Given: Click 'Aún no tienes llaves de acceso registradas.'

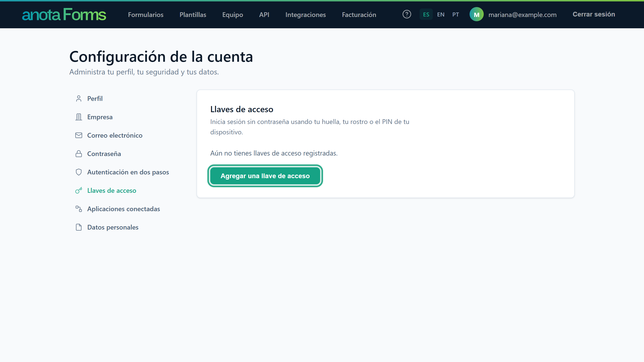Looking at the screenshot, I should 274,153.
